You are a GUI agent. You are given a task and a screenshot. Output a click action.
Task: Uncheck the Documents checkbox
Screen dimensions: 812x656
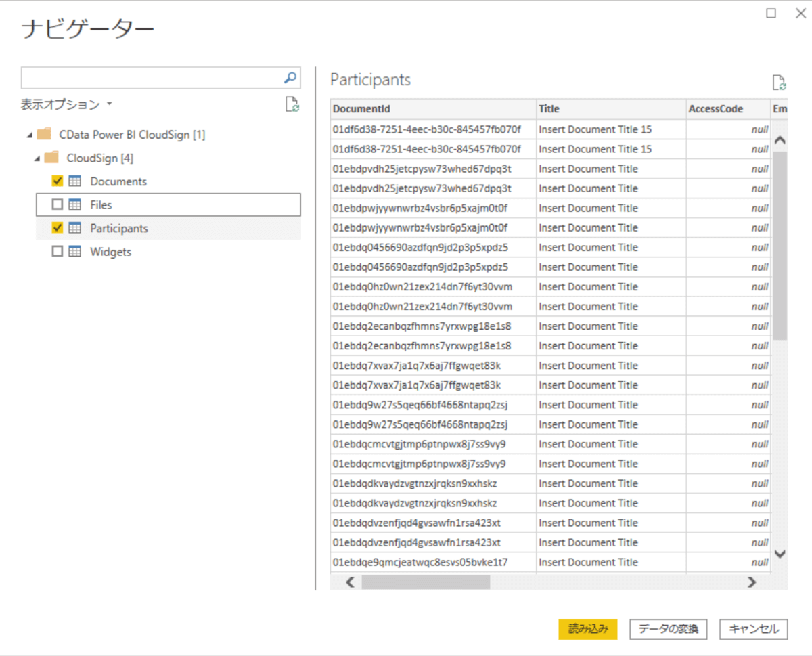point(58,181)
